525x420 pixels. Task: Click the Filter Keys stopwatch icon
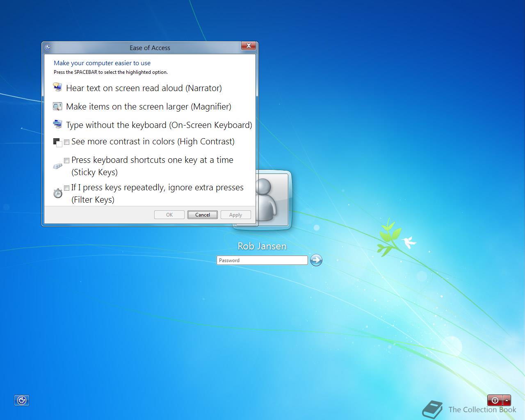(57, 193)
